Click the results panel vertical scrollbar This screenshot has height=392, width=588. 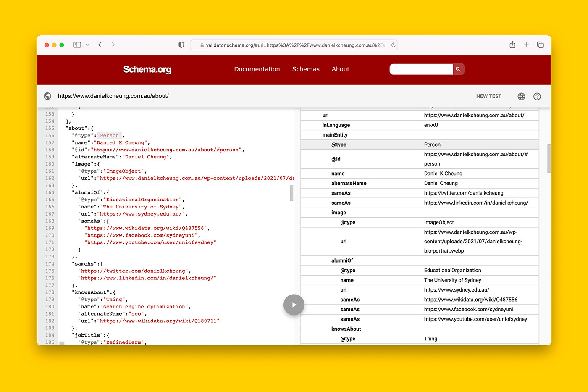[549, 159]
